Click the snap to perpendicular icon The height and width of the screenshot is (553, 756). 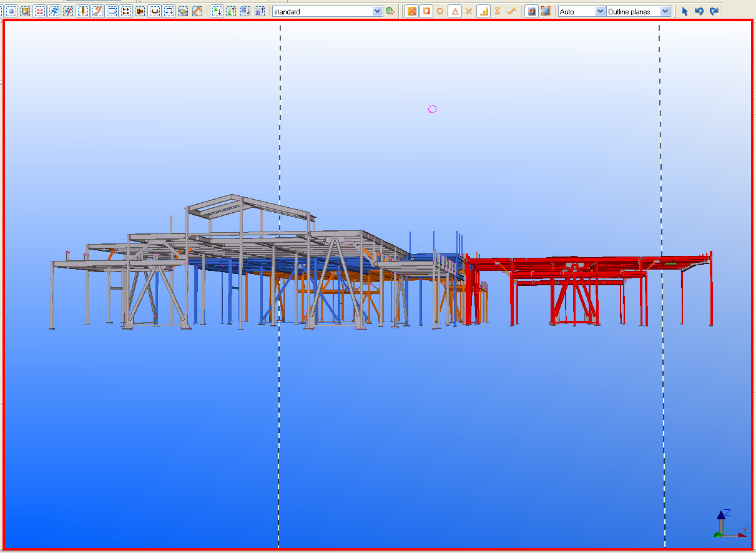click(483, 11)
